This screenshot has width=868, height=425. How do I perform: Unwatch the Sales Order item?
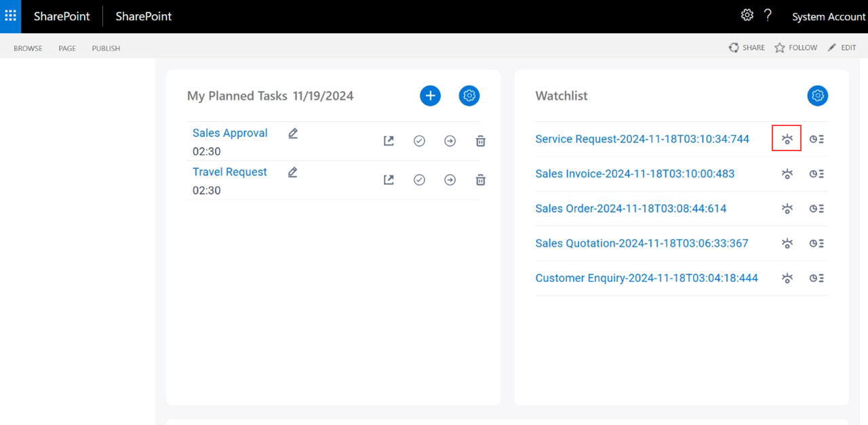[787, 209]
